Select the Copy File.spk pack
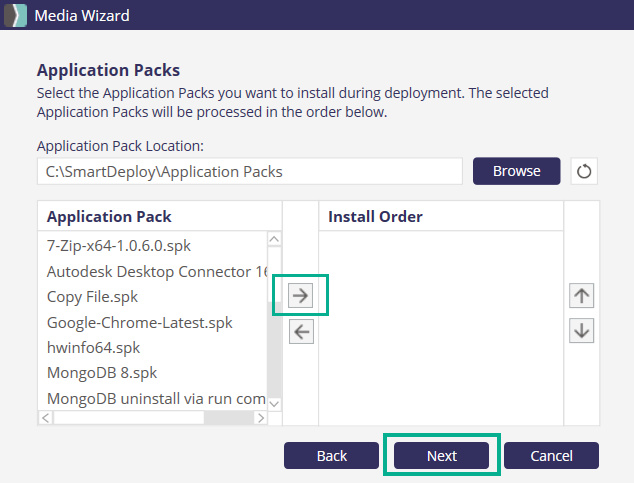 (x=92, y=296)
